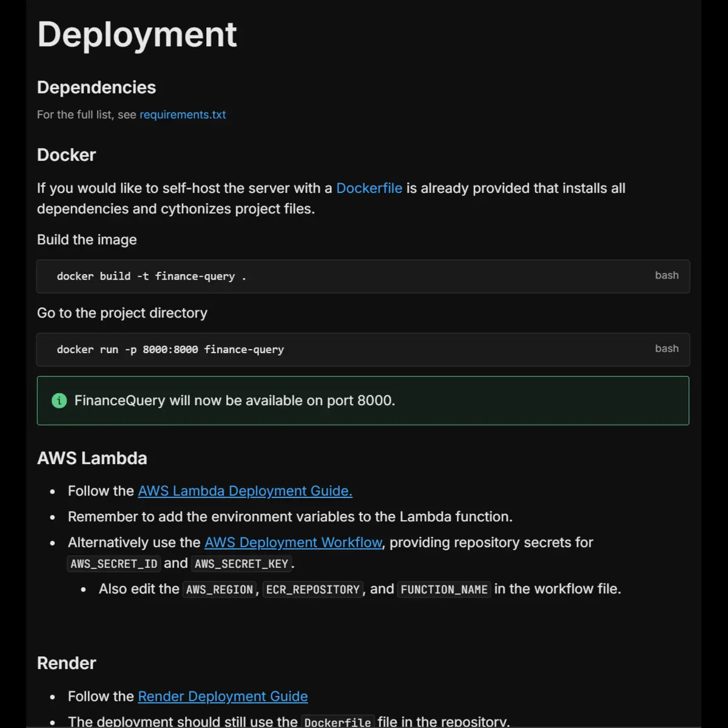Open the AWS Deployment Workflow link
728x728 pixels.
point(293,542)
